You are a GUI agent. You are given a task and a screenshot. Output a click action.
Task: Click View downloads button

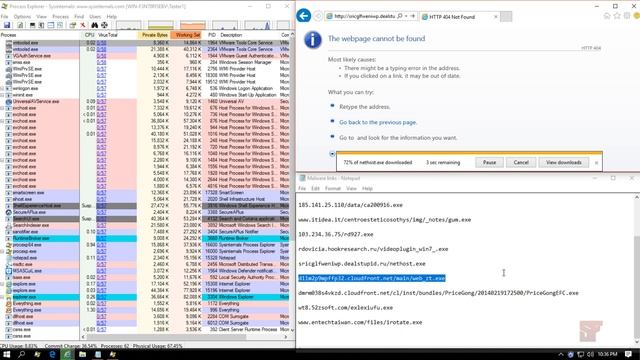coord(564,162)
